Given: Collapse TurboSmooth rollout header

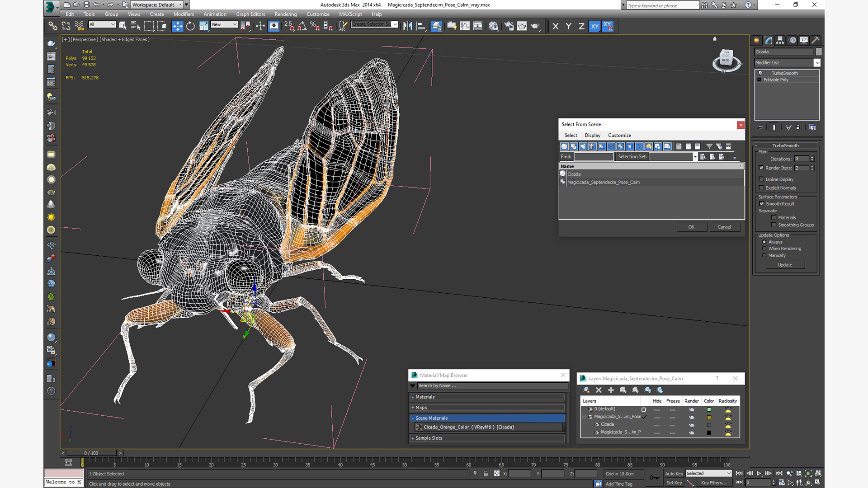Looking at the screenshot, I should 786,145.
